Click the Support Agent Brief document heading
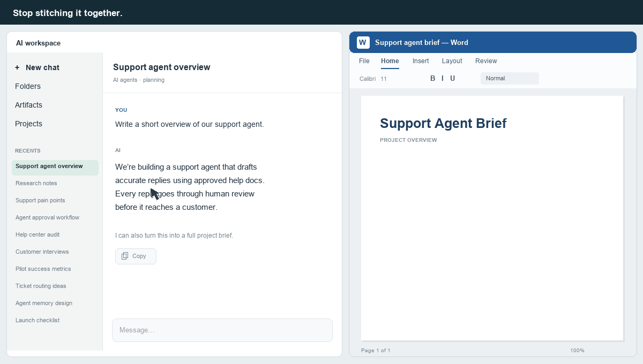 click(x=443, y=123)
